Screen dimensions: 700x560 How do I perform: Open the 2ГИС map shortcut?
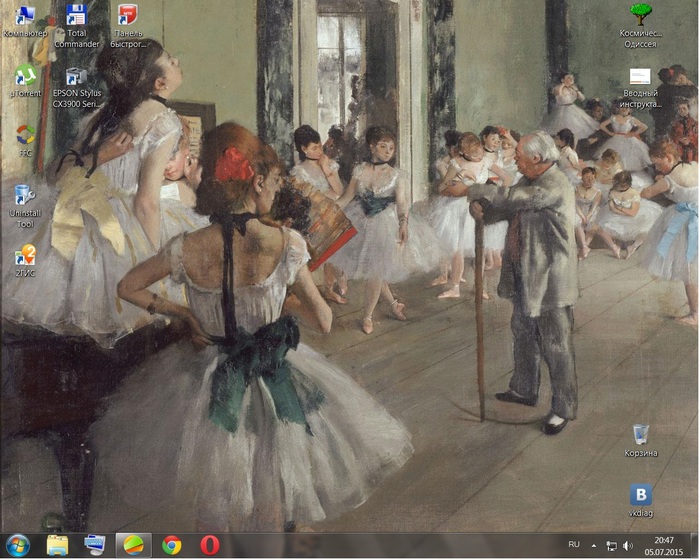click(x=25, y=260)
